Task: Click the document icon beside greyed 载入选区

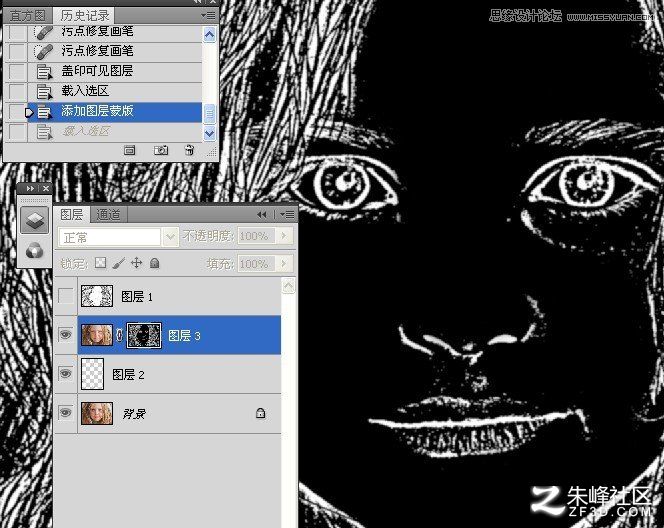Action: [44, 132]
